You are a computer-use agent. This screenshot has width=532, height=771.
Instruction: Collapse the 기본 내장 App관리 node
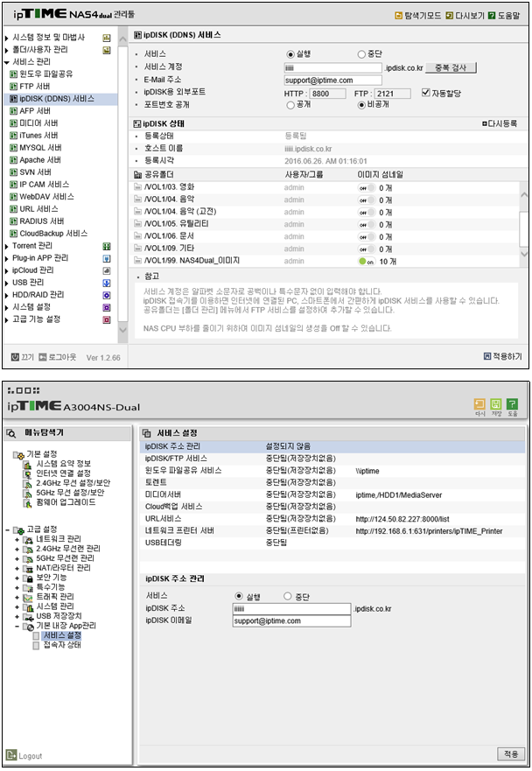(x=17, y=627)
